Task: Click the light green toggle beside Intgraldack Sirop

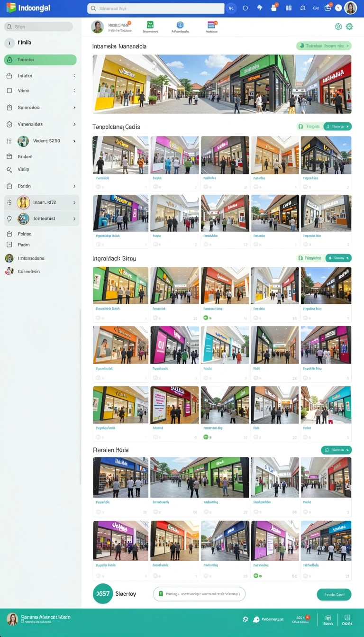Action: click(310, 258)
